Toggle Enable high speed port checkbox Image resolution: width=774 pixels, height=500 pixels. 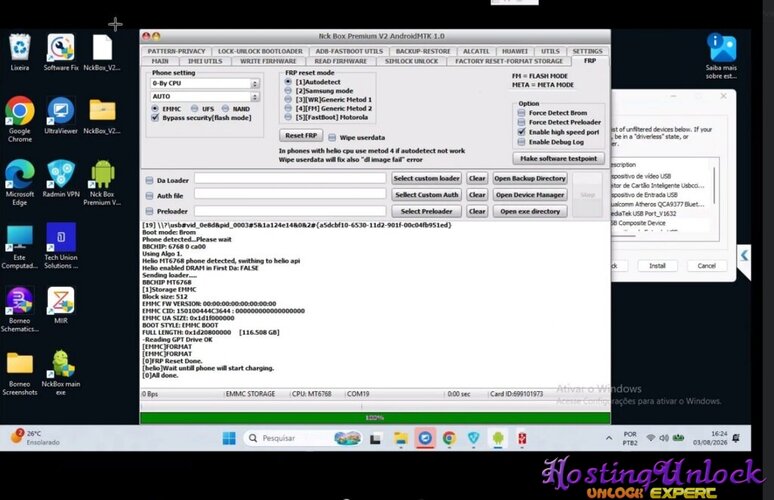click(521, 132)
